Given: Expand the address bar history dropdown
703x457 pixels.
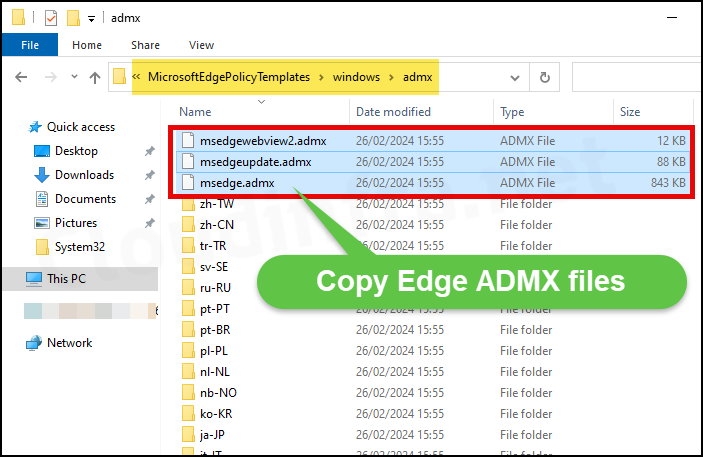Looking at the screenshot, I should tap(515, 78).
